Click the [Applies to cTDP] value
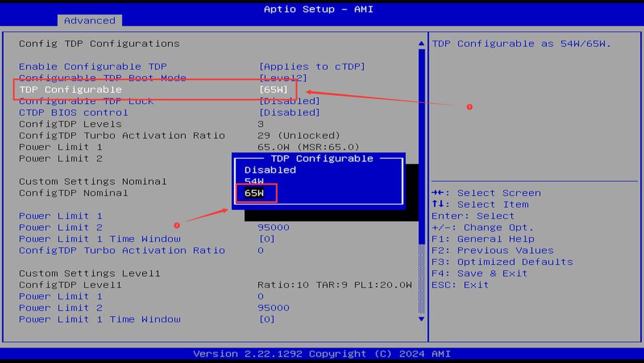 pyautogui.click(x=312, y=66)
